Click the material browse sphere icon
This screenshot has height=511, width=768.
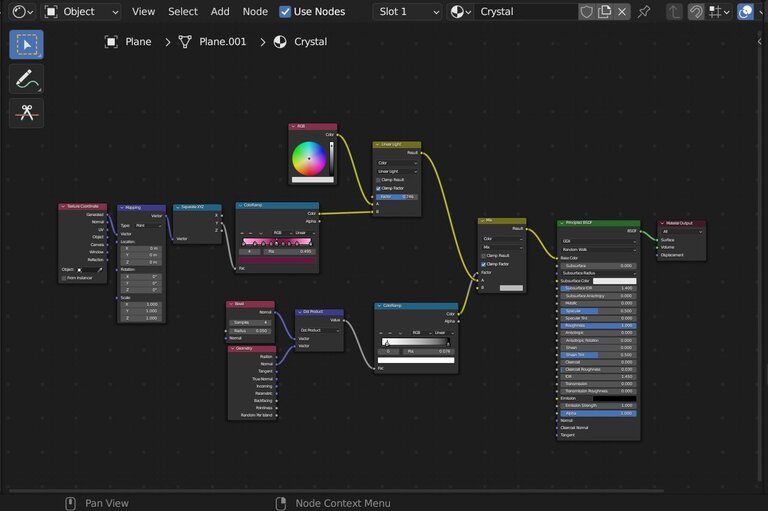click(x=461, y=12)
